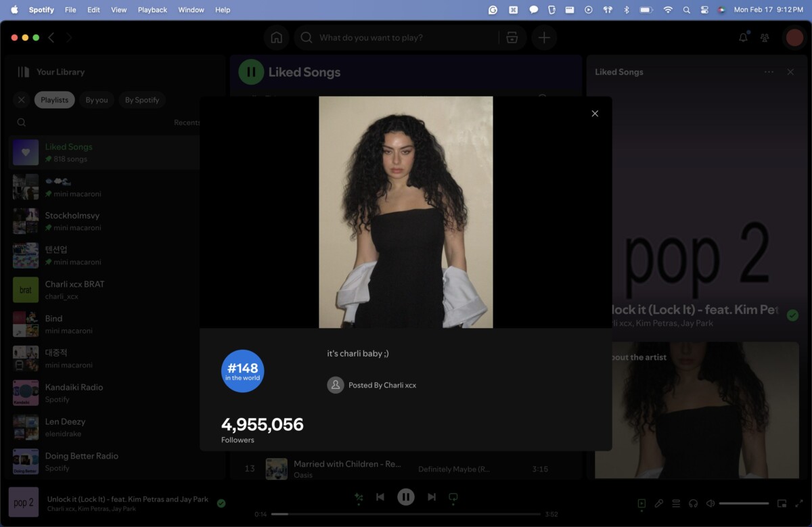Collapse Your Library sidebar icon

point(24,72)
